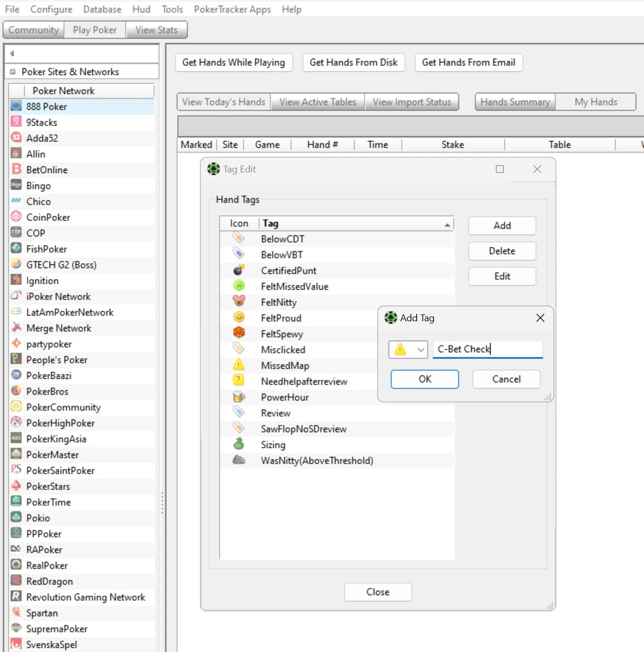644x652 pixels.
Task: Switch to the Play Poker tab
Action: [x=95, y=30]
